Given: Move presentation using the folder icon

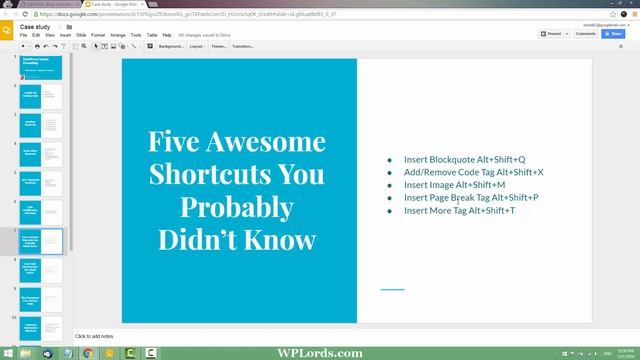Looking at the screenshot, I should coord(69,27).
